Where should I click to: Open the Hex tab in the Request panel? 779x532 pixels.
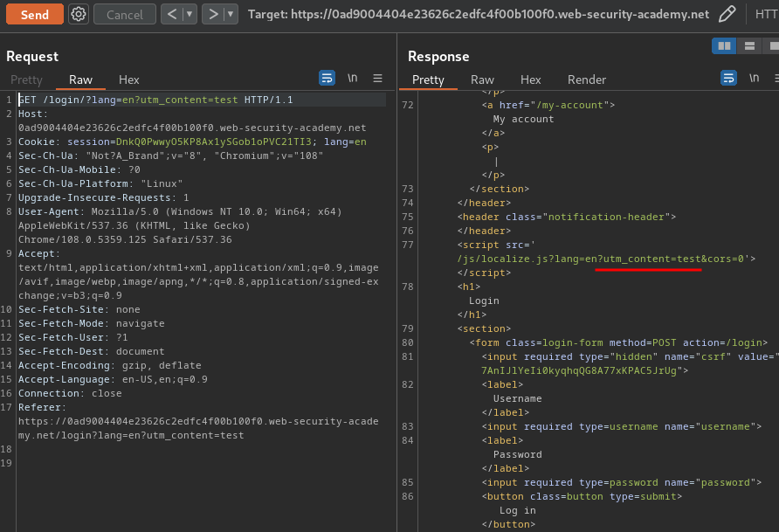pos(128,79)
